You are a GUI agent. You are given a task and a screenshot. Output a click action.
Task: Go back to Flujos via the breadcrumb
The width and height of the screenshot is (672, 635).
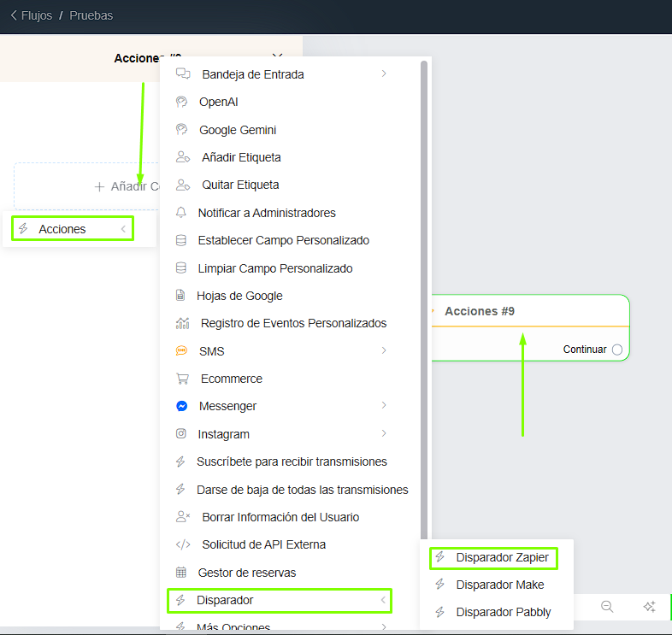tap(31, 15)
